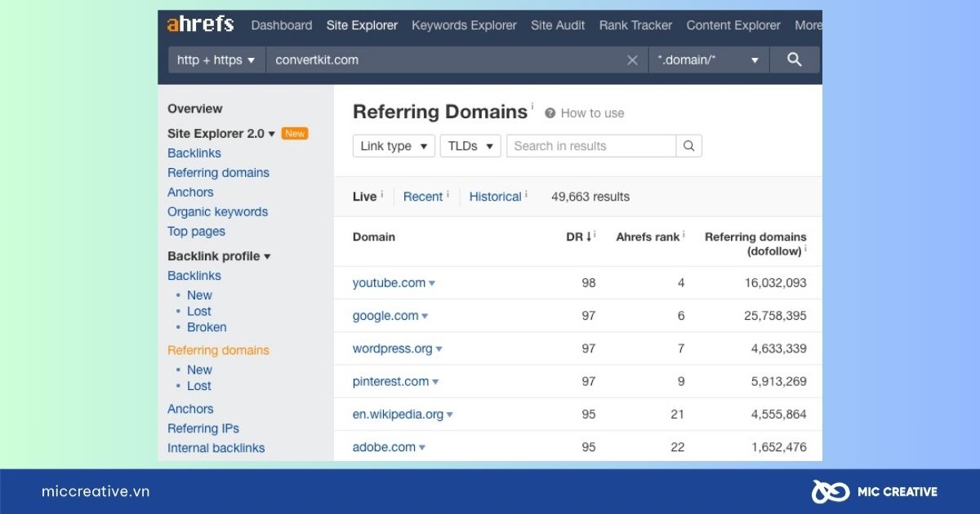Open Anchors under Site Explorer 2.0
980x514 pixels.
[190, 193]
